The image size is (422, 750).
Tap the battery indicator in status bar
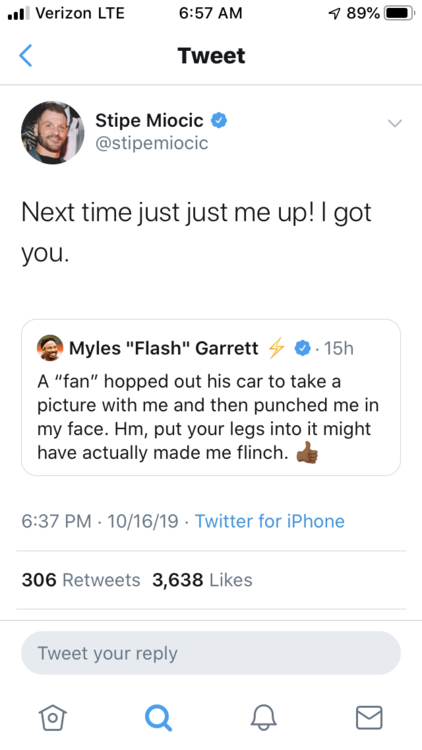coord(400,13)
